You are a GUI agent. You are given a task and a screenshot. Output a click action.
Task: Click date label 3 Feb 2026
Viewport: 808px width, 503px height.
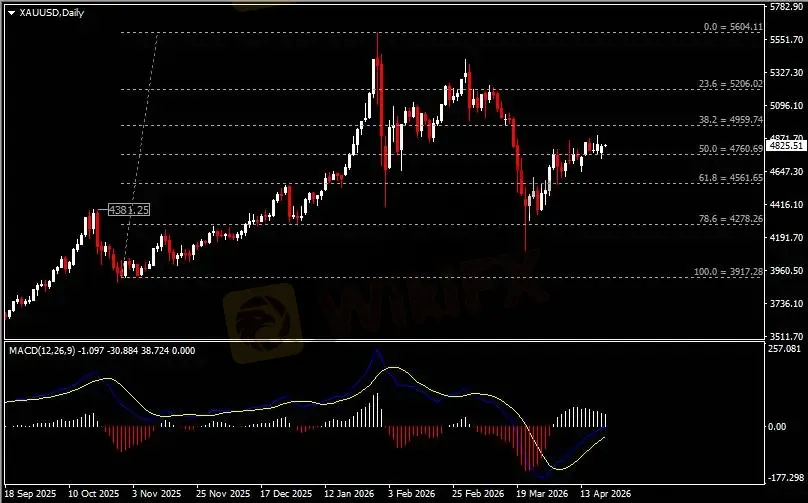[x=414, y=493]
